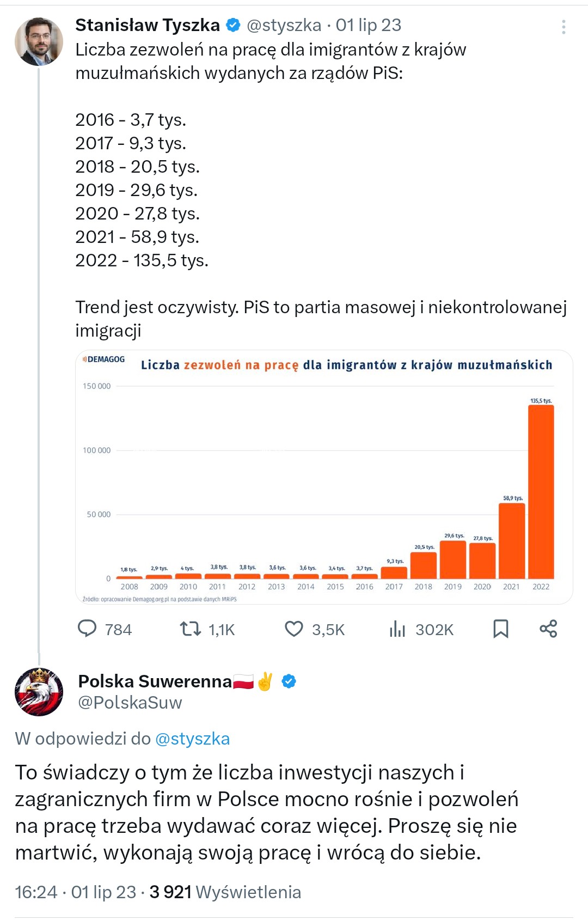Tap the share icon on the tweet
588x920 pixels.
coord(548,629)
